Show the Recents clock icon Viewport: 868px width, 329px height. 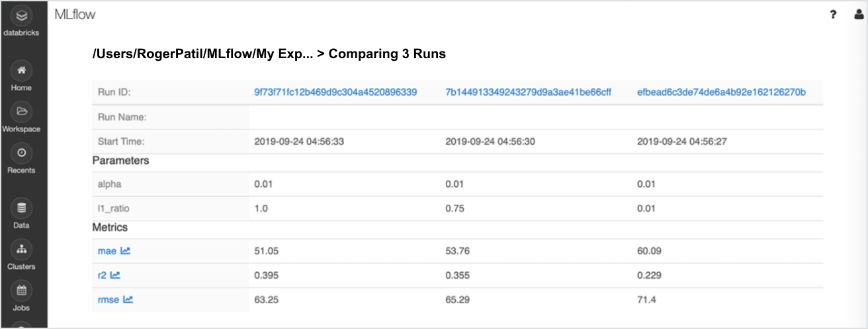click(x=21, y=153)
